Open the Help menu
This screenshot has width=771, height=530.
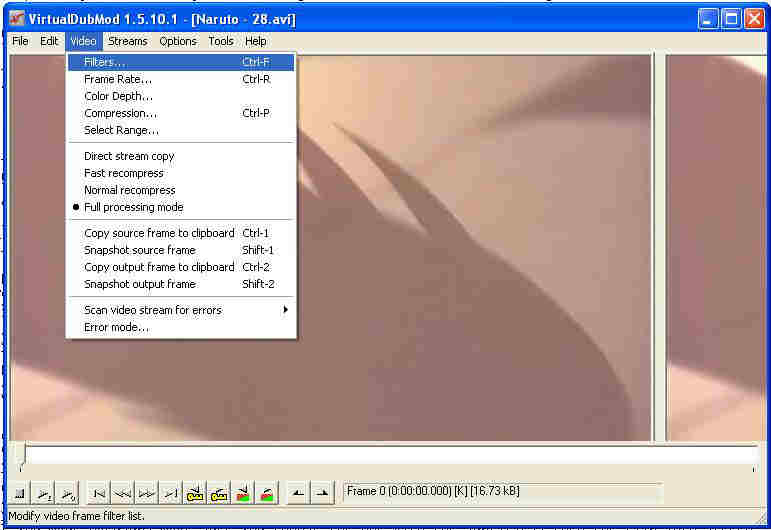click(x=256, y=41)
